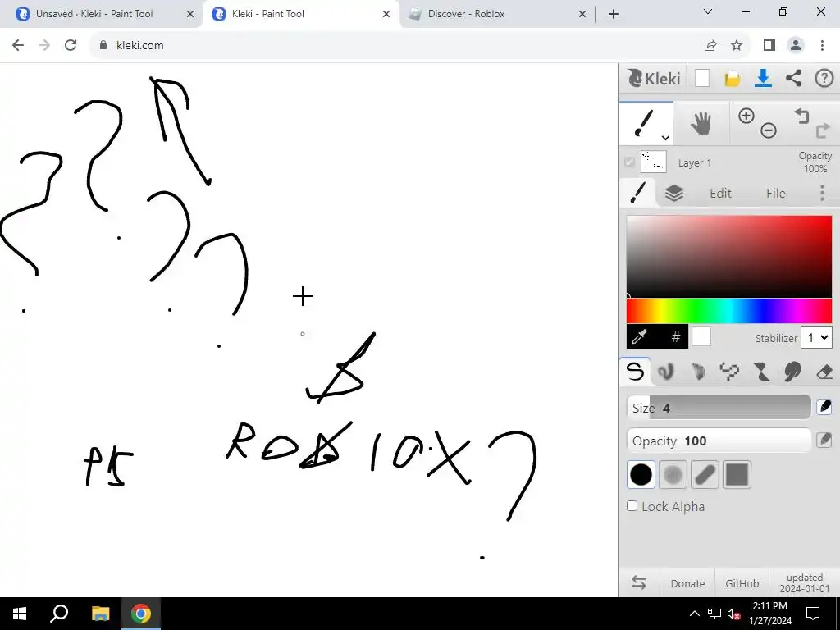Zoom out with minus magnifier
Viewport: 840px width, 630px height.
768,130
